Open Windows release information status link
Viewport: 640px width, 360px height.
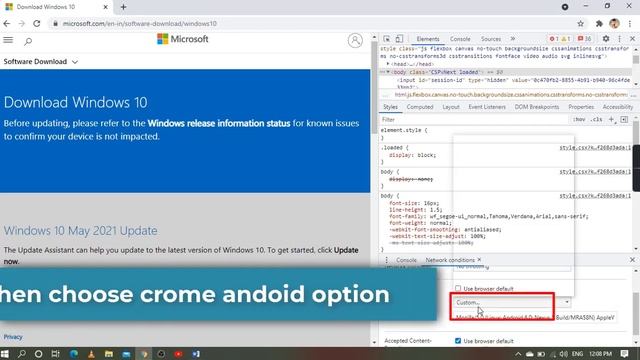tap(219, 123)
